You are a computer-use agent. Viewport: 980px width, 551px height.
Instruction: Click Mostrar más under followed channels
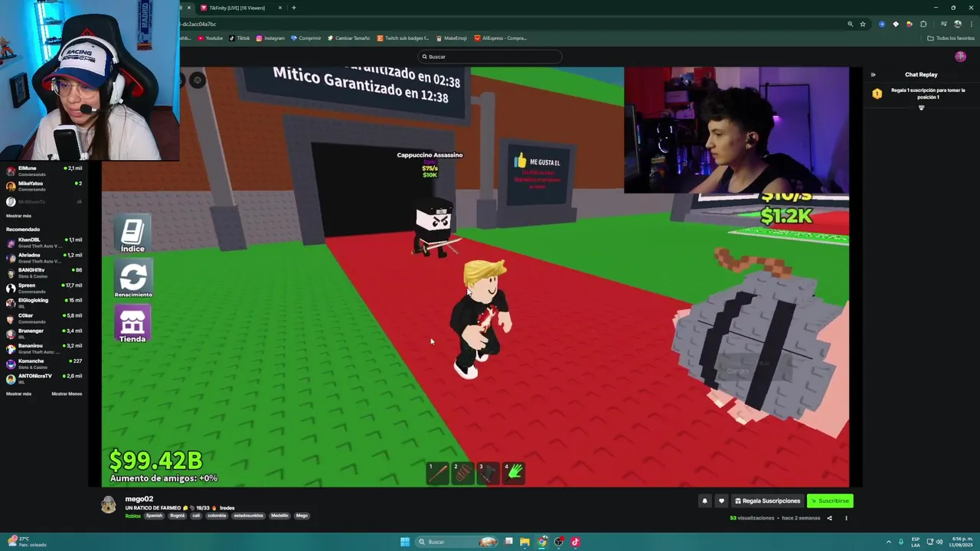pyautogui.click(x=18, y=216)
